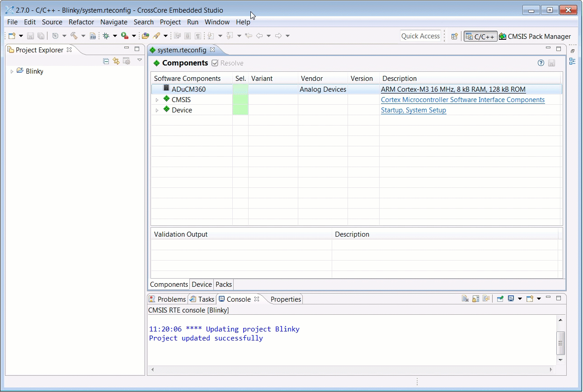Click the Open Console icon

pyautogui.click(x=530, y=299)
